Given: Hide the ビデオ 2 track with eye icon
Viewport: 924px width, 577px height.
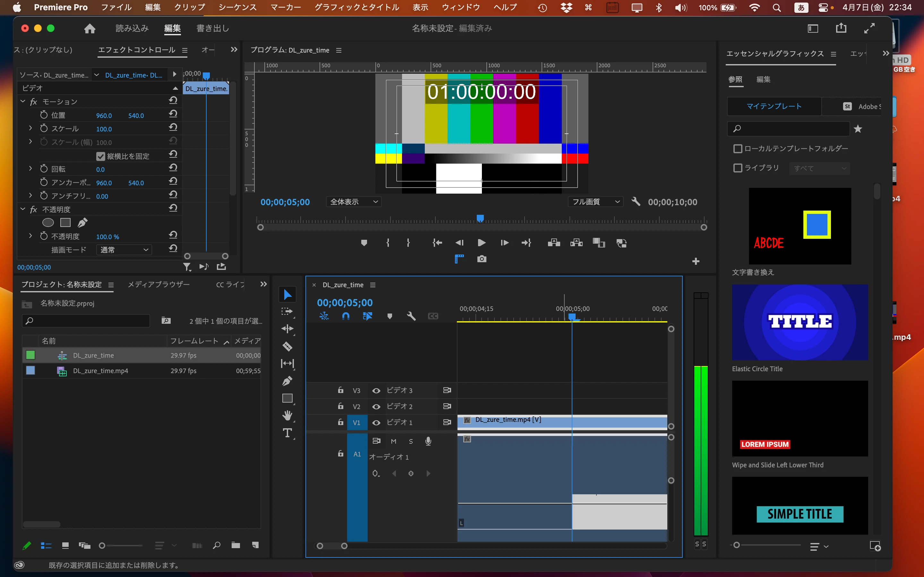Looking at the screenshot, I should pos(376,406).
